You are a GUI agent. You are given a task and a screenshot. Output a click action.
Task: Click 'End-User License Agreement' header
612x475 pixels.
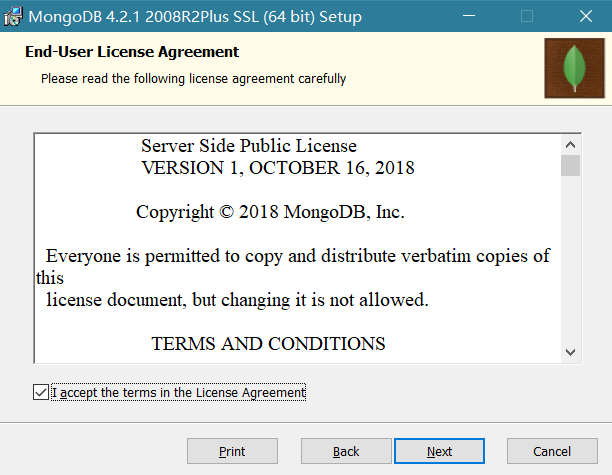click(x=132, y=52)
